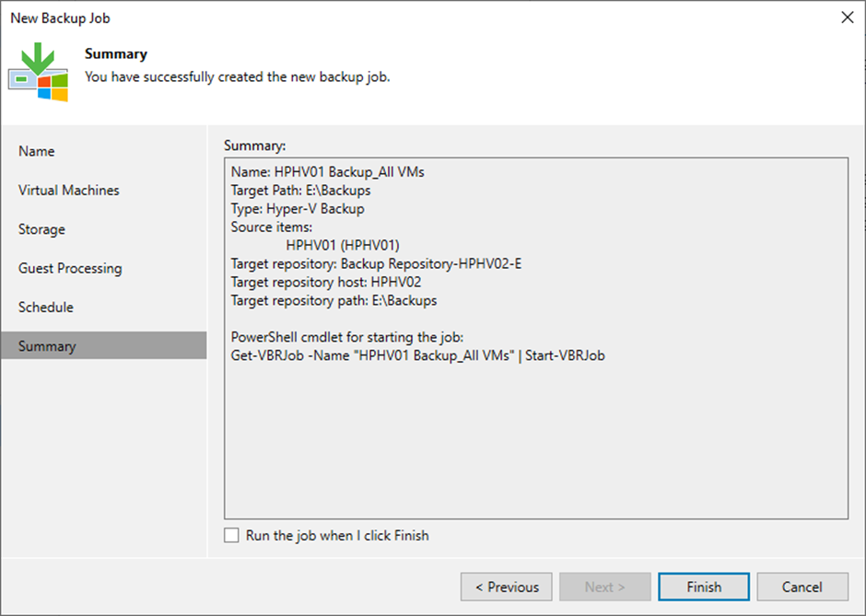The image size is (866, 616).
Task: Click the source item 'HPHV01 (HPHV01)'
Action: click(343, 245)
